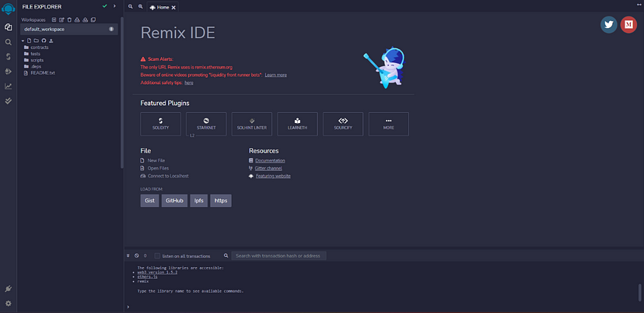The image size is (644, 313).
Task: Open the Settings gear icon
Action: tap(9, 304)
